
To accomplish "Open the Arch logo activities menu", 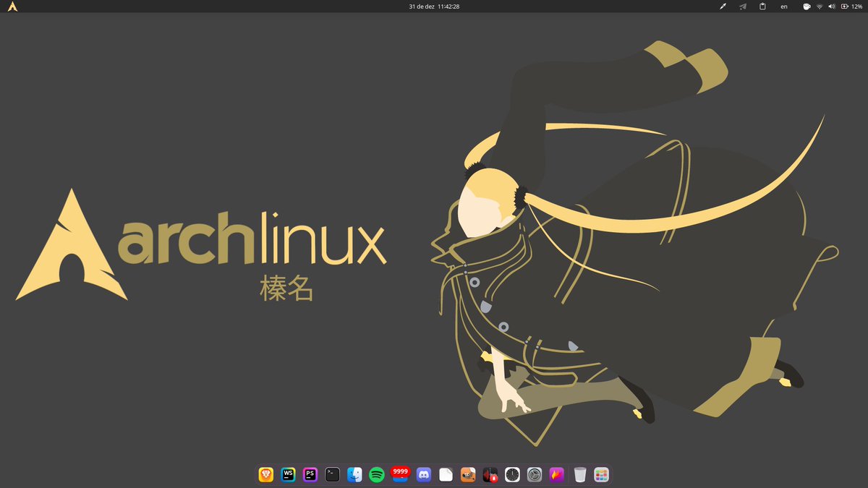I will 12,7.
